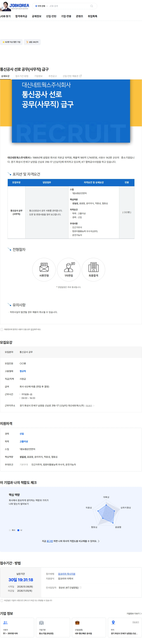Click the 산업(업종) briefcase icon
Image resolution: width=142 pixels, height=644 pixels.
(77, 622)
